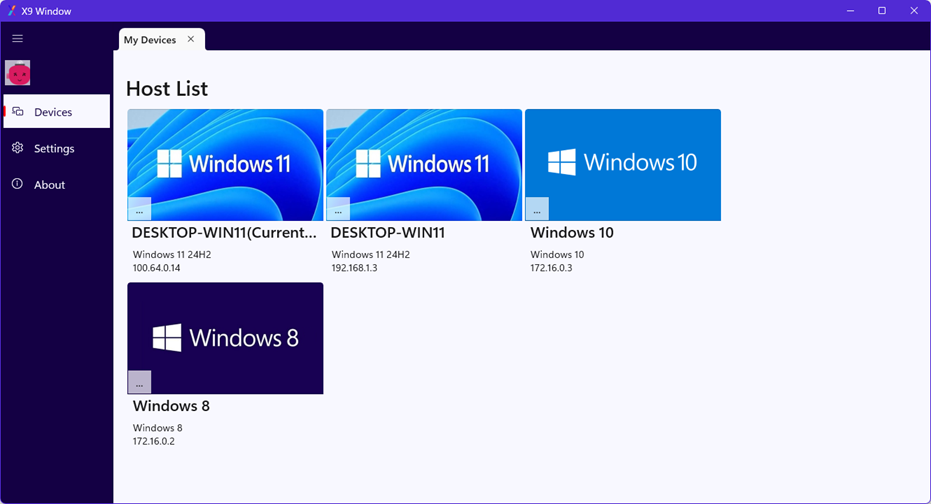This screenshot has height=504, width=931.
Task: Click the 192.168.1.3 IP address text
Action: (x=354, y=268)
